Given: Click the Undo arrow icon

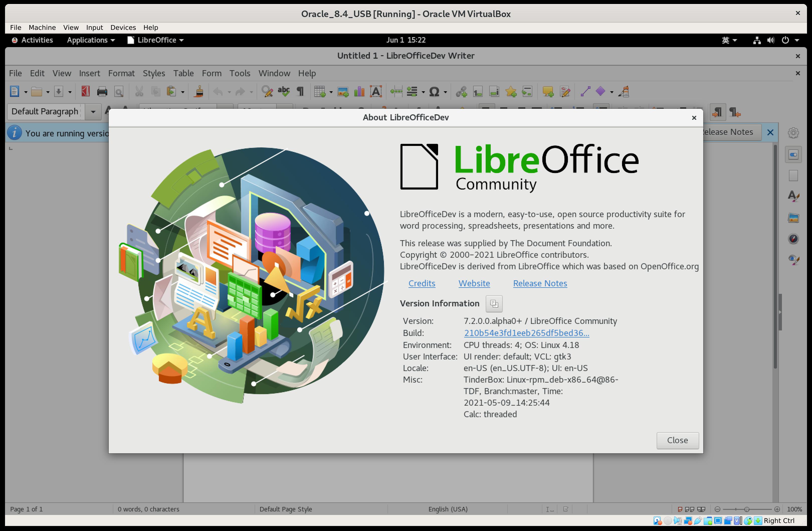Looking at the screenshot, I should (x=218, y=92).
